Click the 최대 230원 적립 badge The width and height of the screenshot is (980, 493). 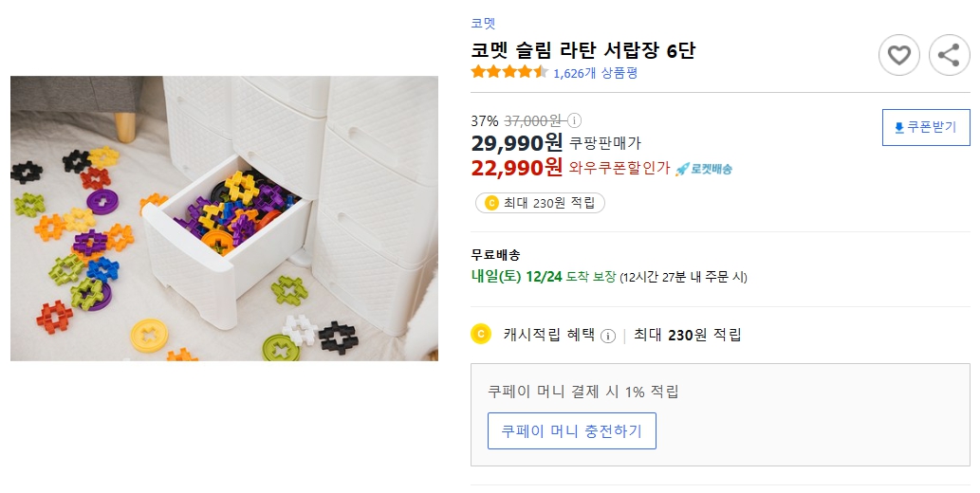click(x=540, y=202)
